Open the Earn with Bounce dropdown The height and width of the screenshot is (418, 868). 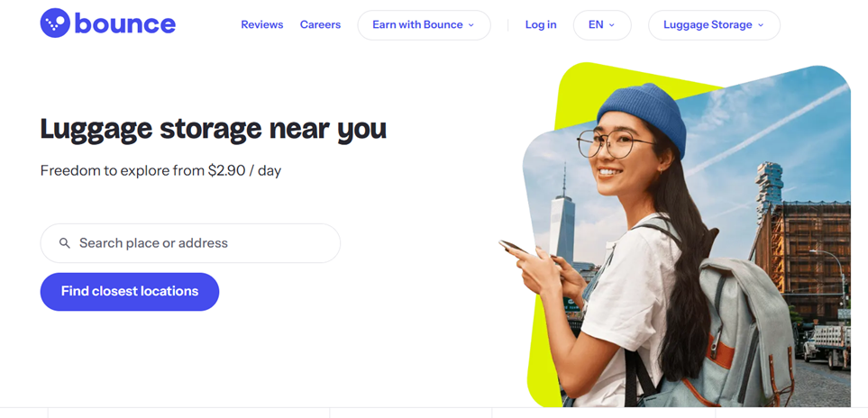tap(424, 25)
